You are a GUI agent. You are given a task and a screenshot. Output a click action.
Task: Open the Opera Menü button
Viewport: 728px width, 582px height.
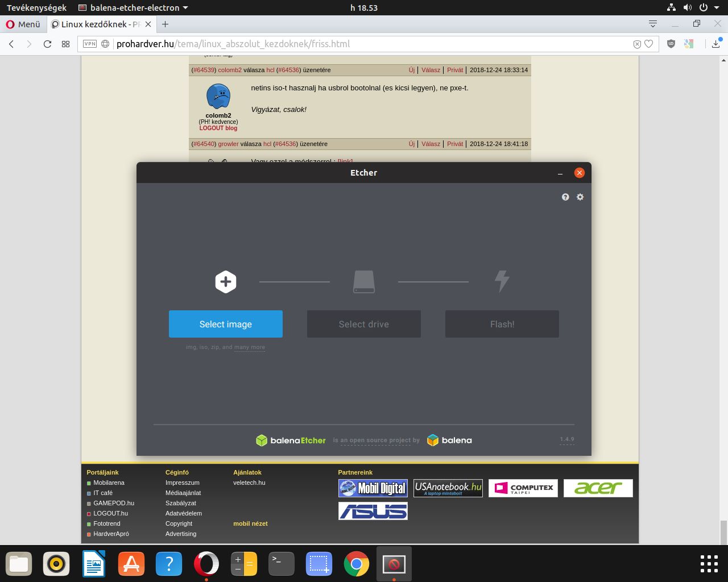23,24
